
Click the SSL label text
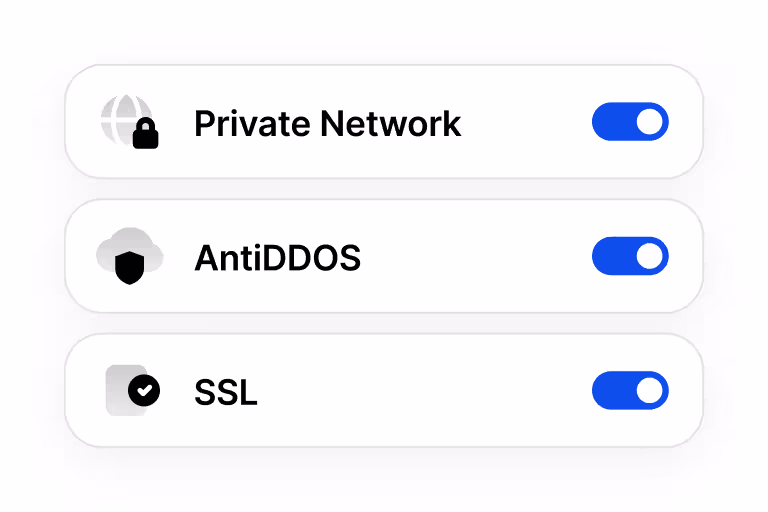pyautogui.click(x=225, y=392)
